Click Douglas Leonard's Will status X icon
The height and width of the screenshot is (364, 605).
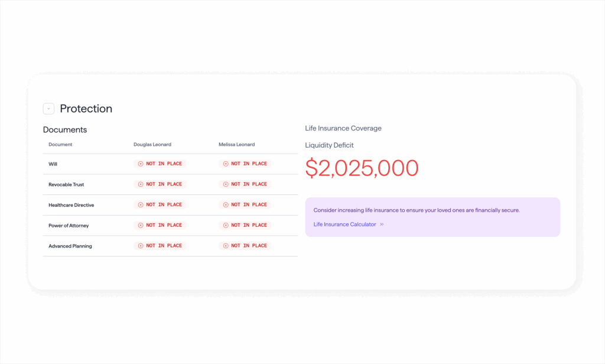point(141,164)
